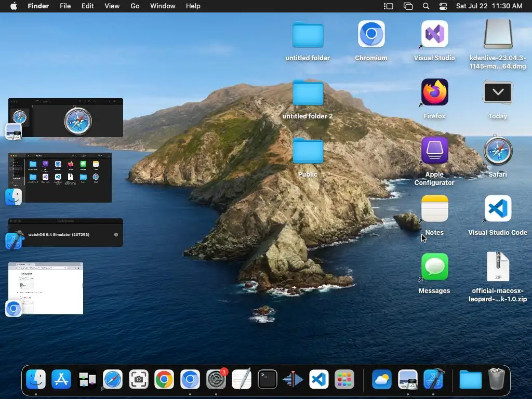Open the File menu
Image resolution: width=532 pixels, height=399 pixels.
coord(65,6)
